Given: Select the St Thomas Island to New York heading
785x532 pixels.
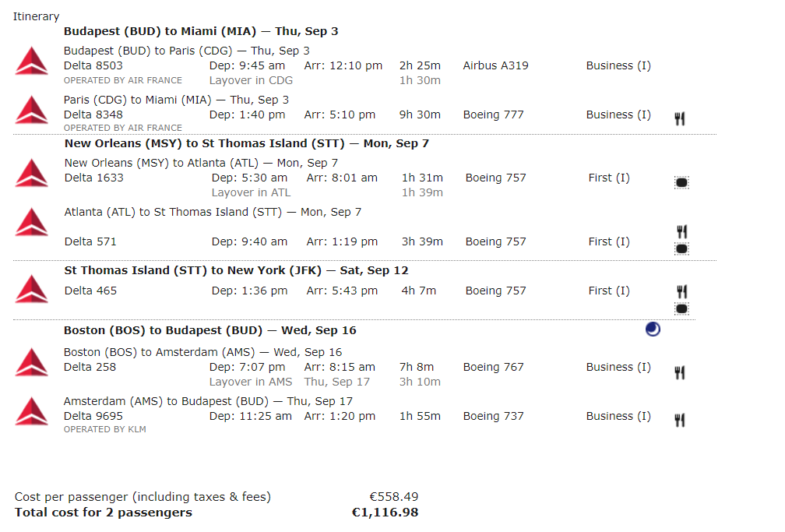Looking at the screenshot, I should 236,270.
